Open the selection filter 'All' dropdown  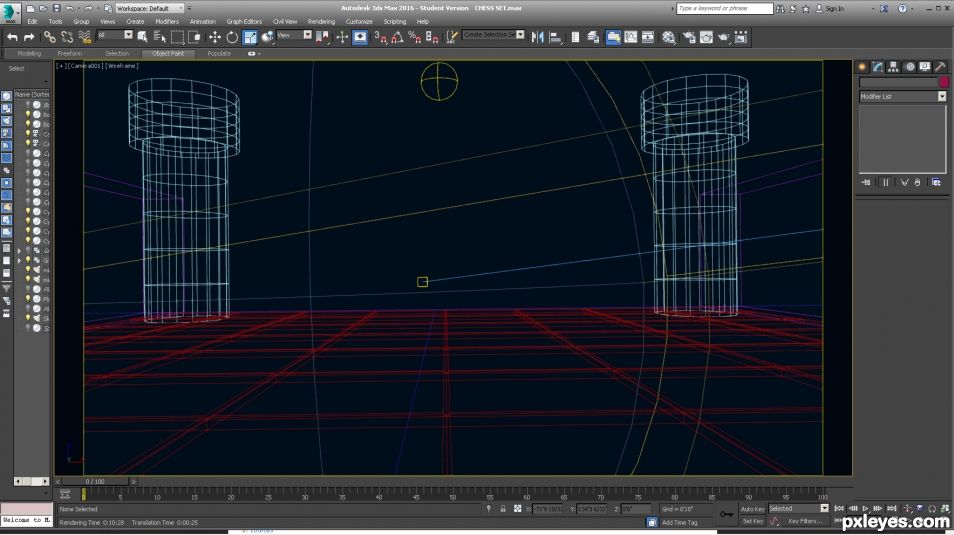(x=114, y=35)
